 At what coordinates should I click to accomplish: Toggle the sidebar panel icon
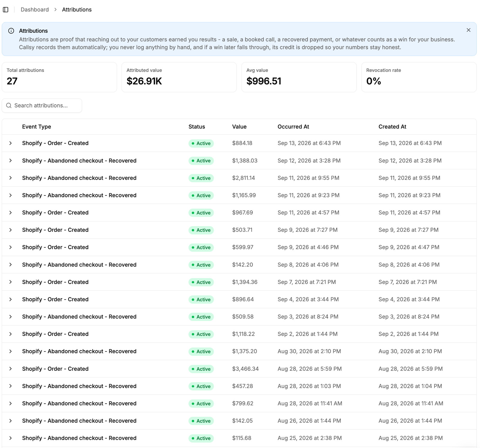click(6, 10)
